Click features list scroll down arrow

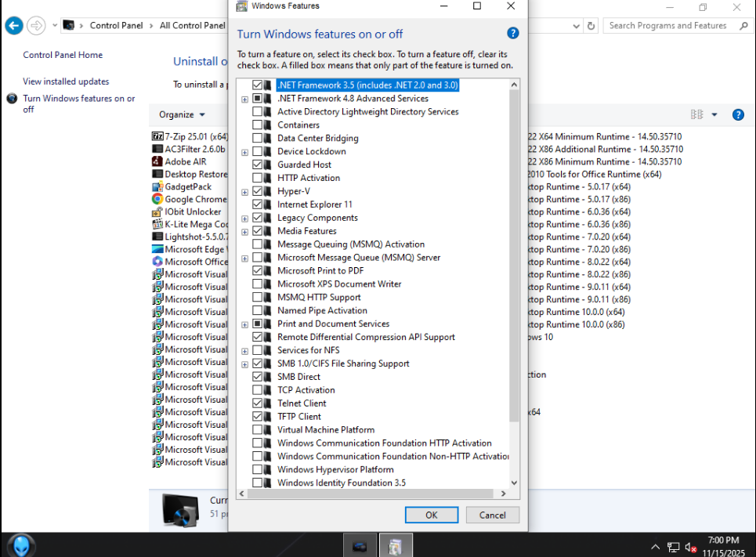(514, 483)
